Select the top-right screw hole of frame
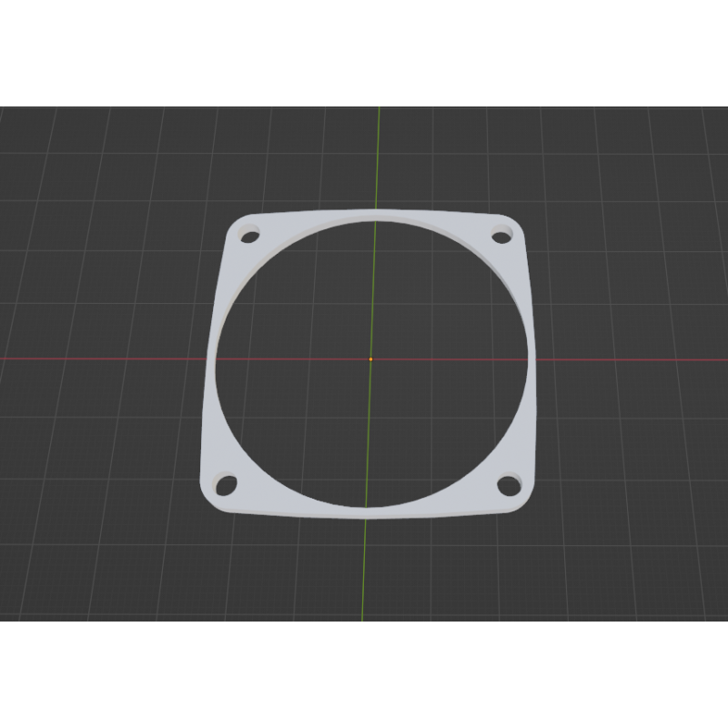Viewport: 728px width, 728px height. tap(501, 237)
